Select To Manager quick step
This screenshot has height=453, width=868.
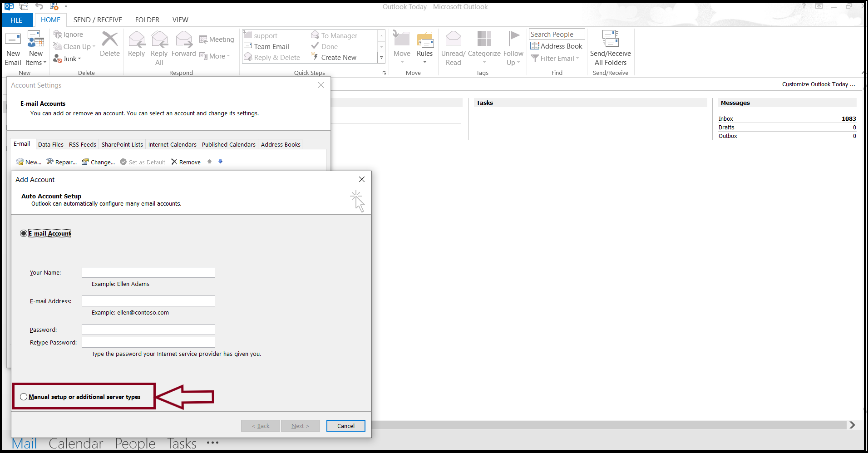pos(334,35)
